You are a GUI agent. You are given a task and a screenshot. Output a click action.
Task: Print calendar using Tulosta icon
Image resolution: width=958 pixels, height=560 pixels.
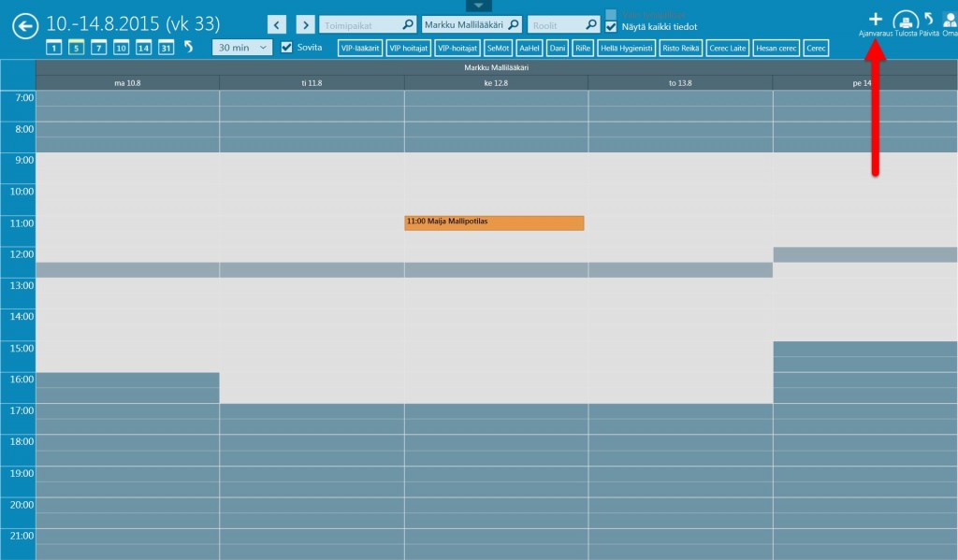[906, 21]
